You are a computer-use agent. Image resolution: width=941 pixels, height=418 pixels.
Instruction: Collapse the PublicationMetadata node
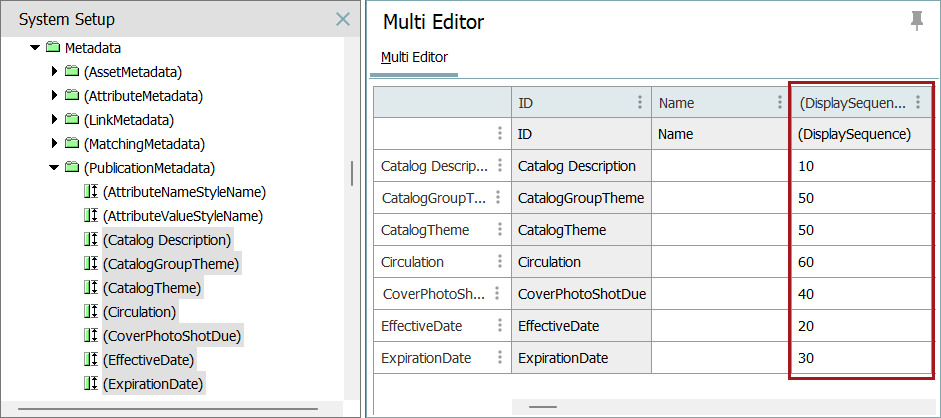click(x=54, y=168)
